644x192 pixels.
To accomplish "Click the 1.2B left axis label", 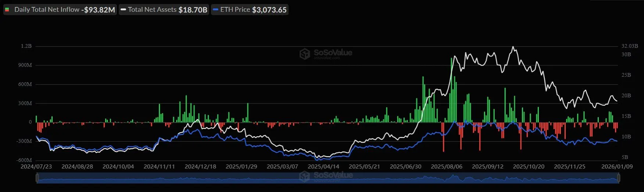I will (x=26, y=46).
